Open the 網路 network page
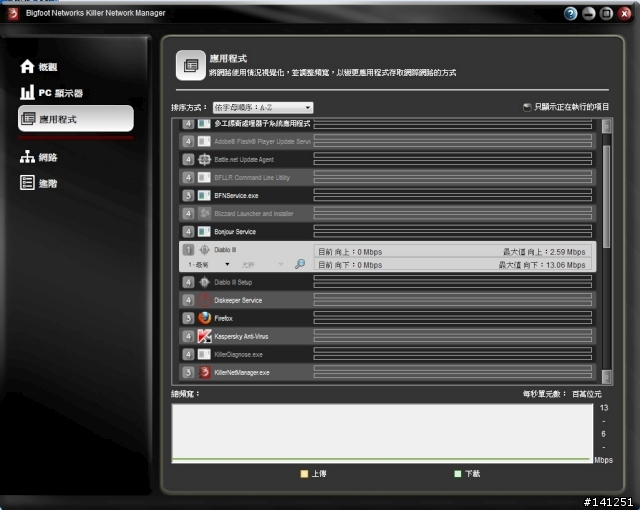The width and height of the screenshot is (640, 510). pos(48,157)
